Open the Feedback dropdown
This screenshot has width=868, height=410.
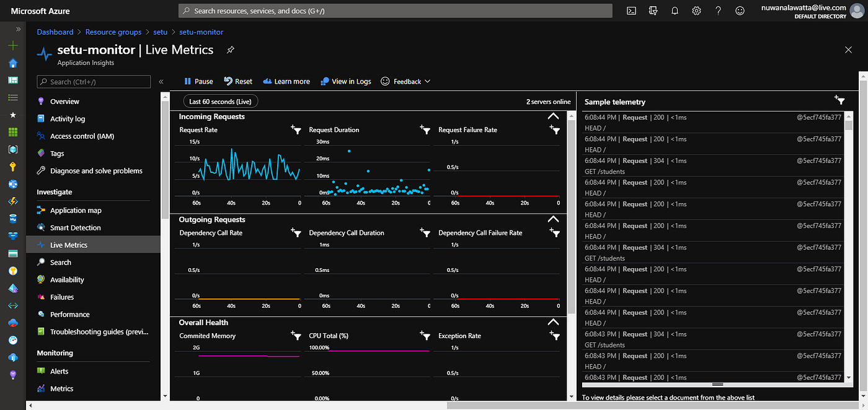405,81
